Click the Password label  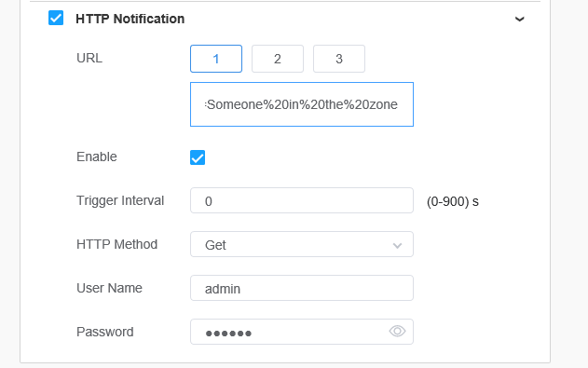[105, 332]
